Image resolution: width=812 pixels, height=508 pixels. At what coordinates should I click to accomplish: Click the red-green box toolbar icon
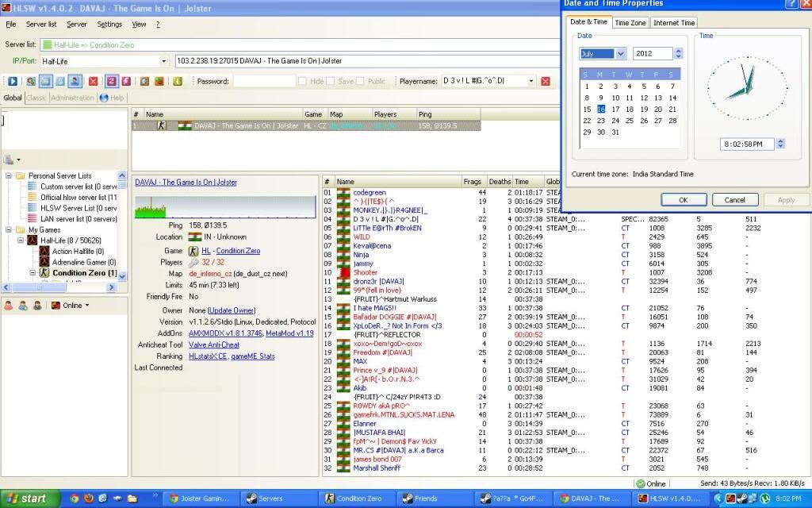click(159, 82)
